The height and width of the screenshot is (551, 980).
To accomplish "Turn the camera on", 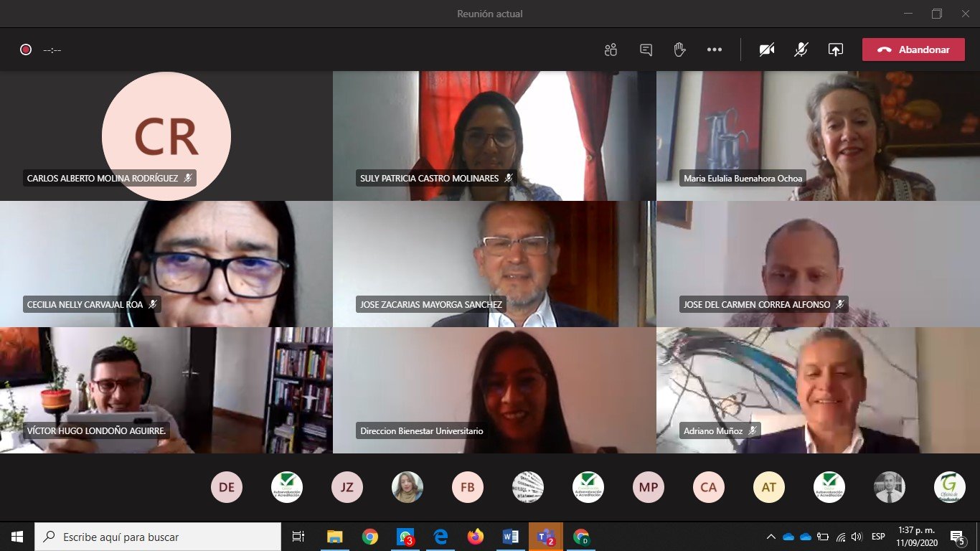I will tap(767, 50).
